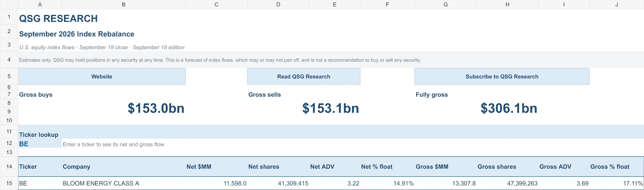Select column F header
The width and height of the screenshot is (644, 190).
click(x=387, y=5)
